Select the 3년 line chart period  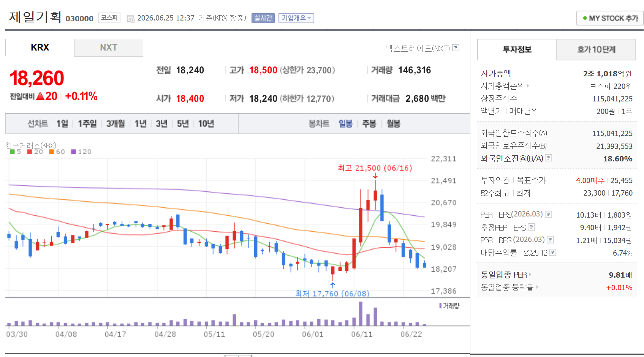pos(161,124)
